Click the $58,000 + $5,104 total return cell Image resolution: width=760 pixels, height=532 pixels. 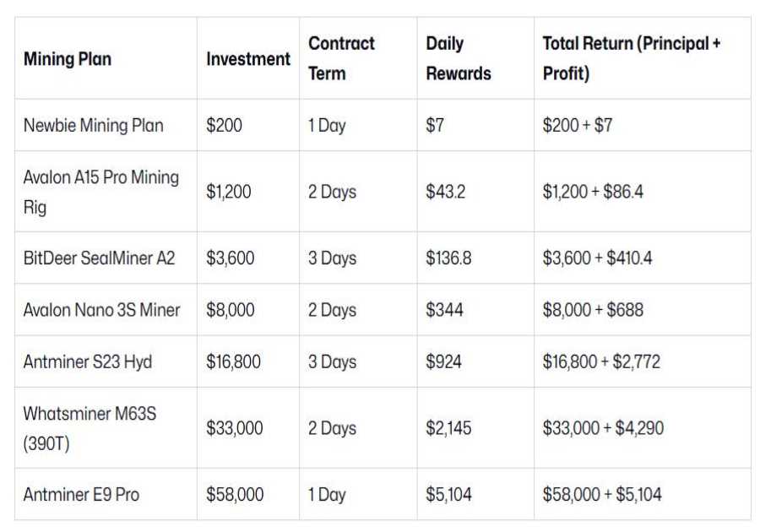[602, 494]
